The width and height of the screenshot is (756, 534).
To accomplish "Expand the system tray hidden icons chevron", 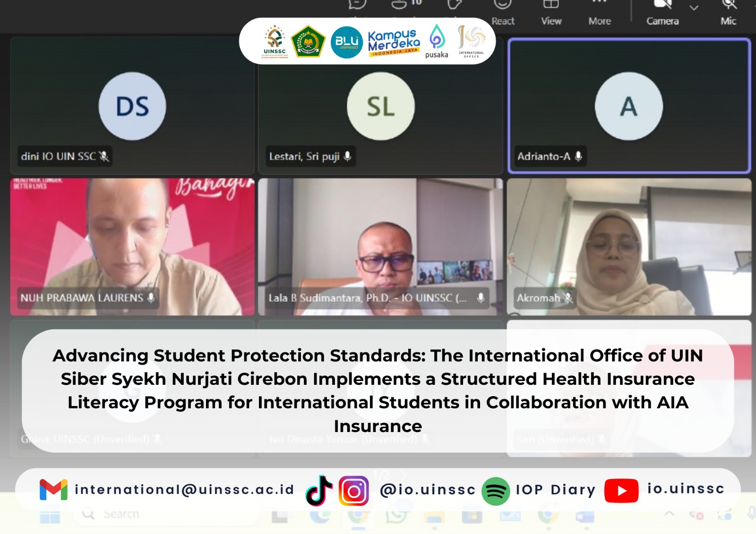I will (x=670, y=514).
